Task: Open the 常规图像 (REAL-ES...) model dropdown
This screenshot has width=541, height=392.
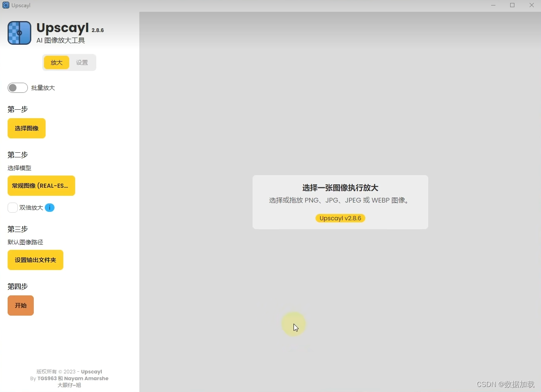Action: click(x=41, y=186)
